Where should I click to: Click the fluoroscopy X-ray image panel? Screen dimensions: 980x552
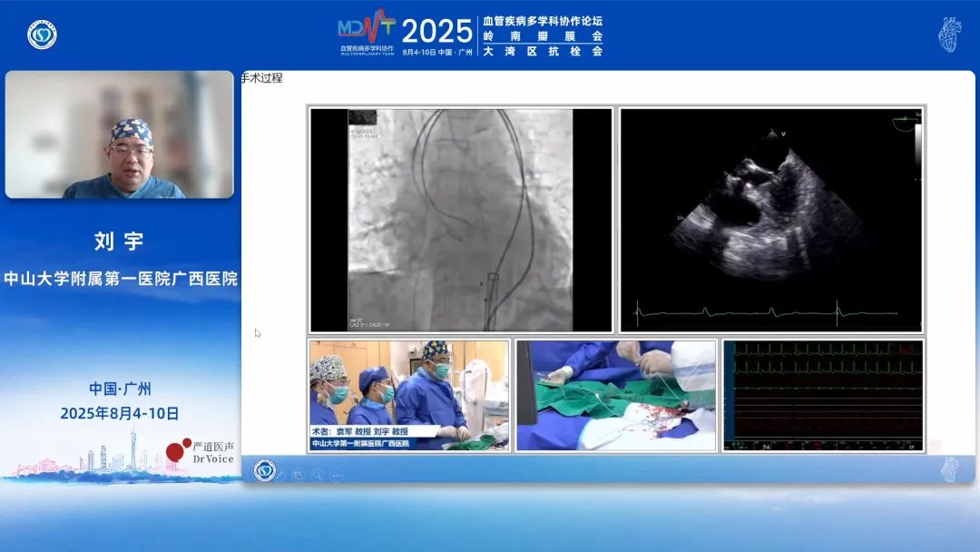(461, 220)
